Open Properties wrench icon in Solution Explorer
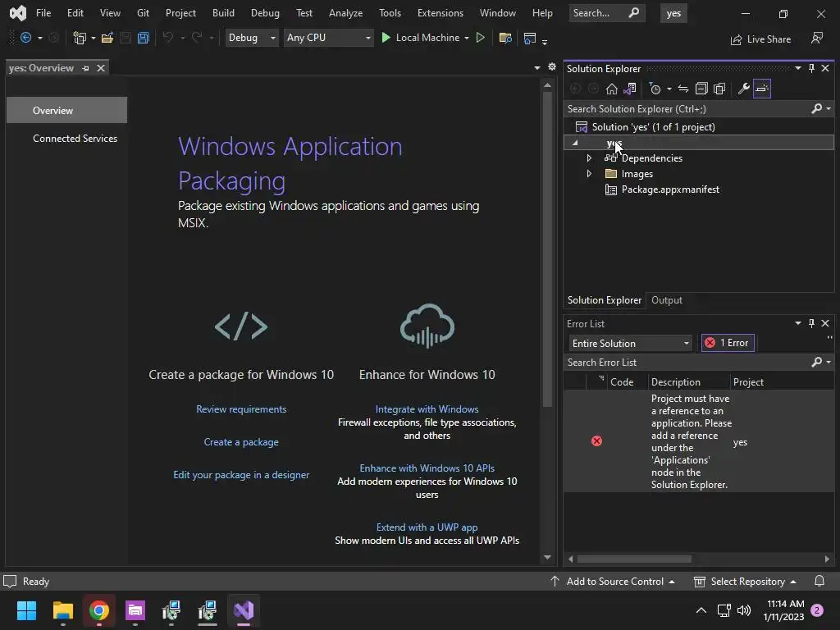This screenshot has width=840, height=630. [x=743, y=89]
